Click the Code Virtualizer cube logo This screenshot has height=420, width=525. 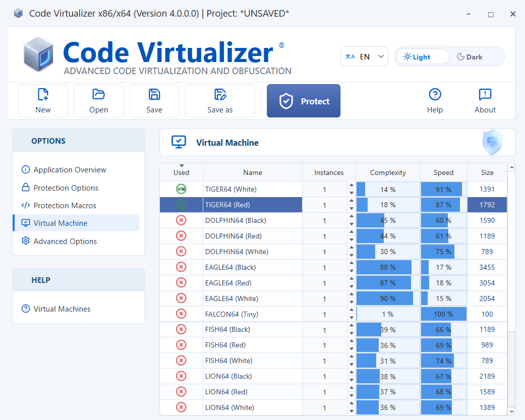38,54
